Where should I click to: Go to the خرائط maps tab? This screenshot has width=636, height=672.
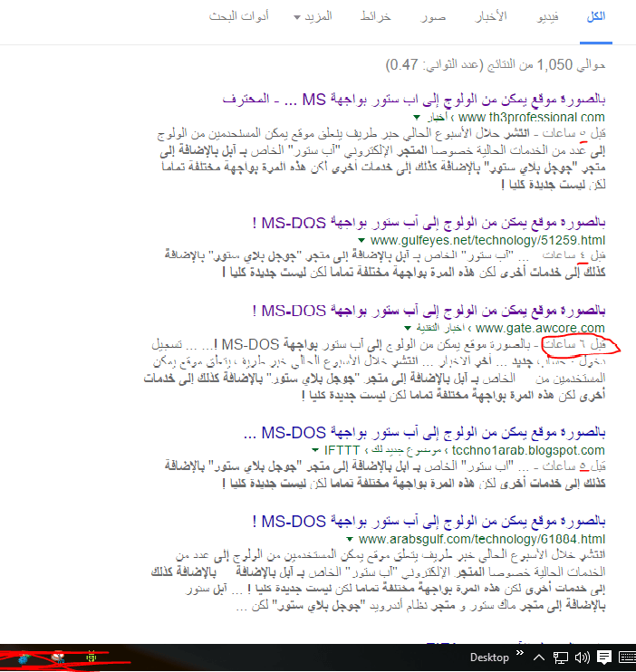point(375,18)
